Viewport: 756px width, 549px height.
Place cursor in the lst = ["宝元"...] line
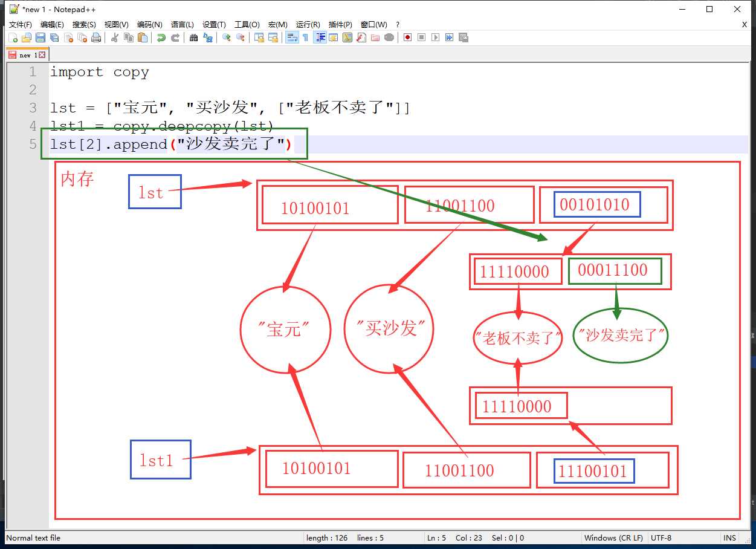tap(230, 108)
